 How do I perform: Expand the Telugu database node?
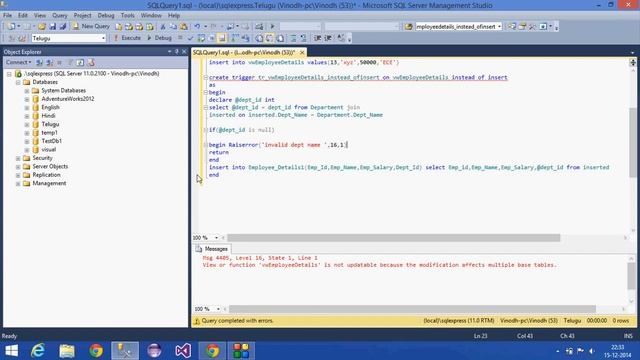pyautogui.click(x=27, y=124)
